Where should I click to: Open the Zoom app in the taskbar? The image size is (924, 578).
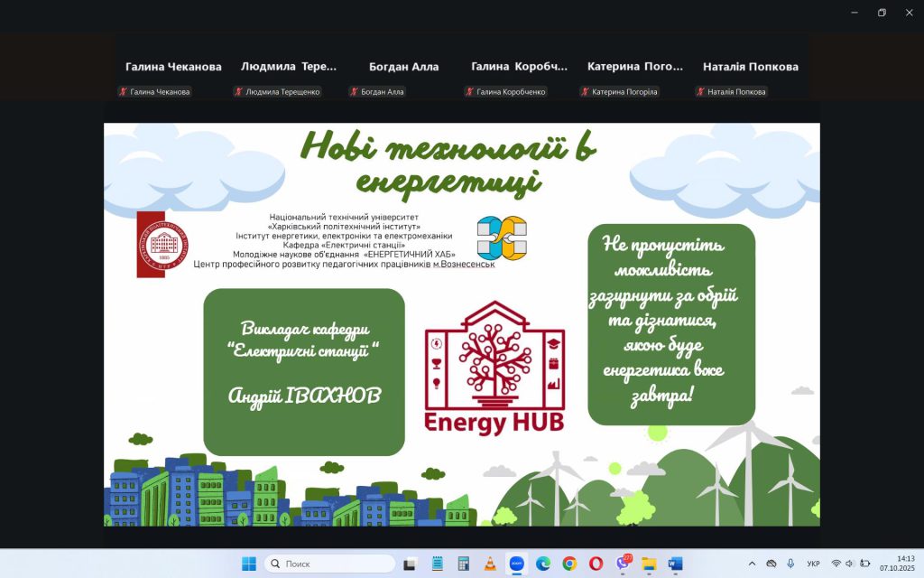click(x=516, y=564)
